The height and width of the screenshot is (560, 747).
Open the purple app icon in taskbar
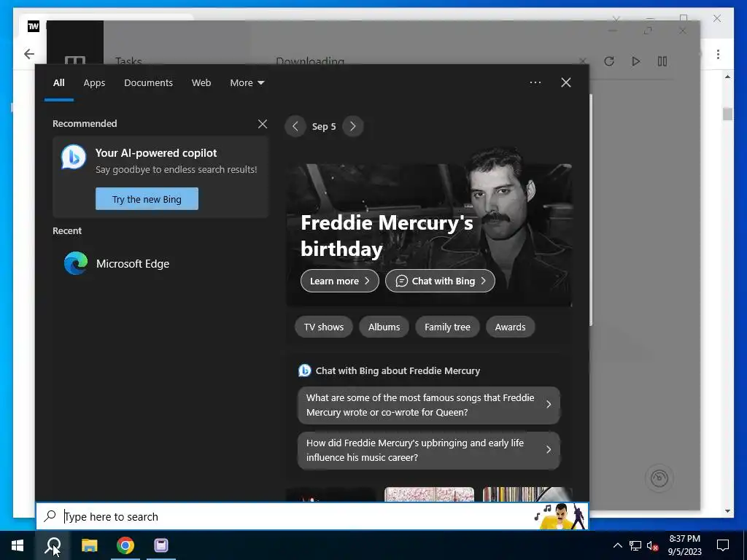[x=161, y=545]
